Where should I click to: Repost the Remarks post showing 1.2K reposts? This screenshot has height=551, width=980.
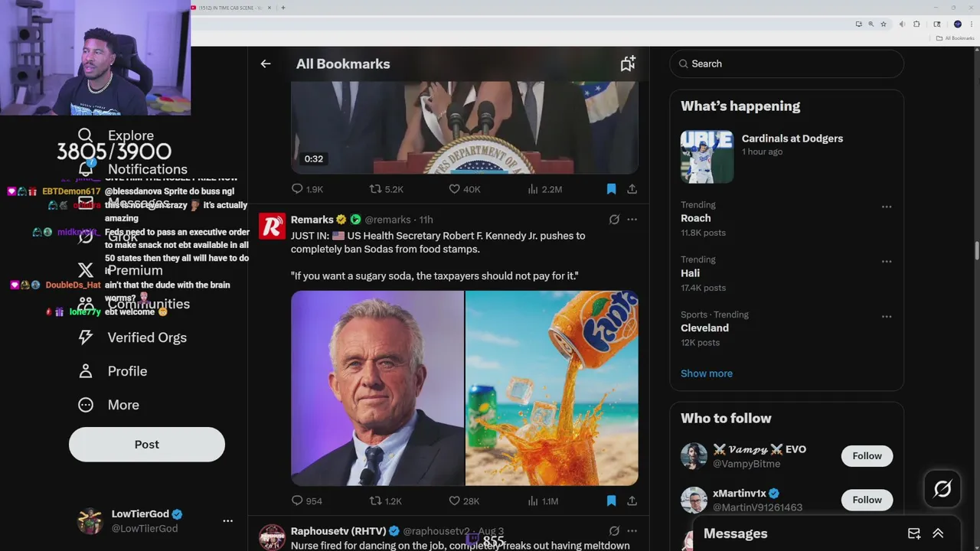(x=375, y=501)
